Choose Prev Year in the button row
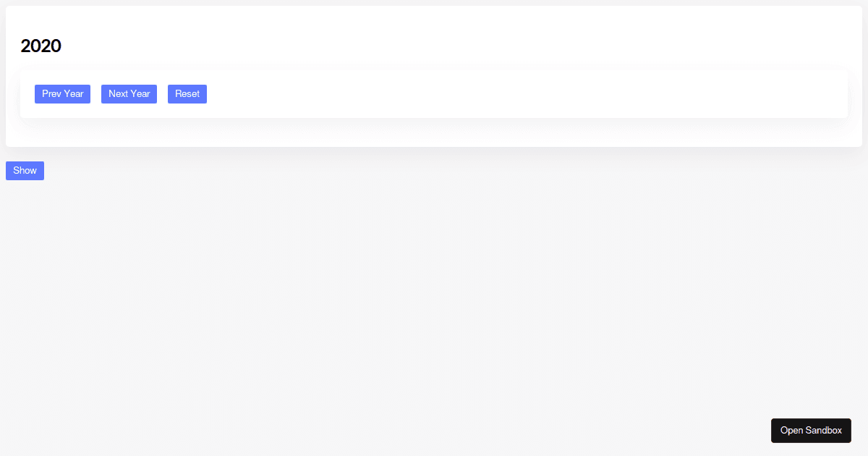Screen dimensions: 868x456 point(62,94)
